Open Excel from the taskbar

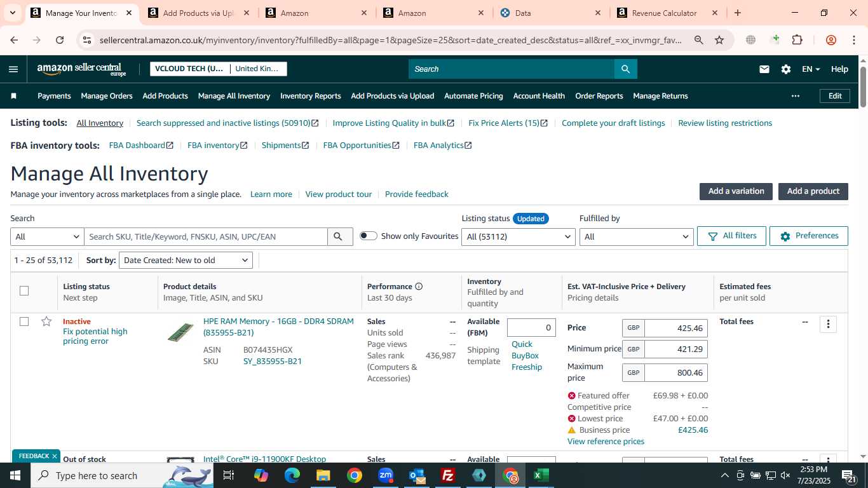coord(541,475)
